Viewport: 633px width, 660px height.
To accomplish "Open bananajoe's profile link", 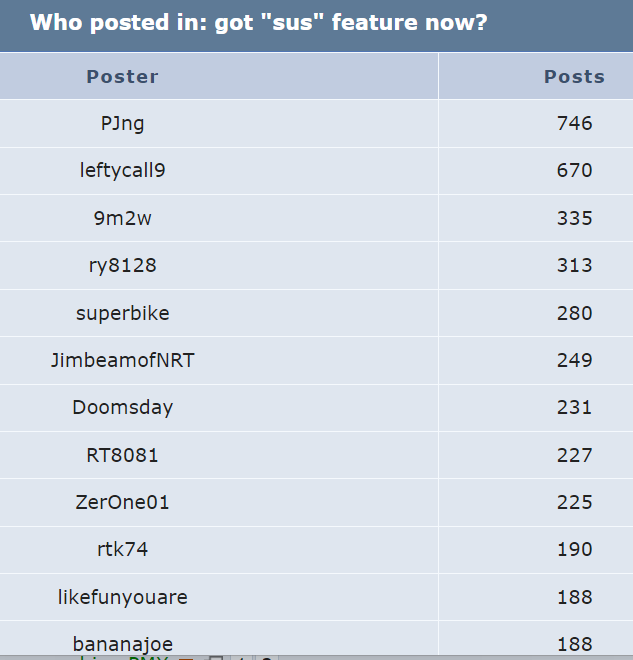I will tap(122, 644).
